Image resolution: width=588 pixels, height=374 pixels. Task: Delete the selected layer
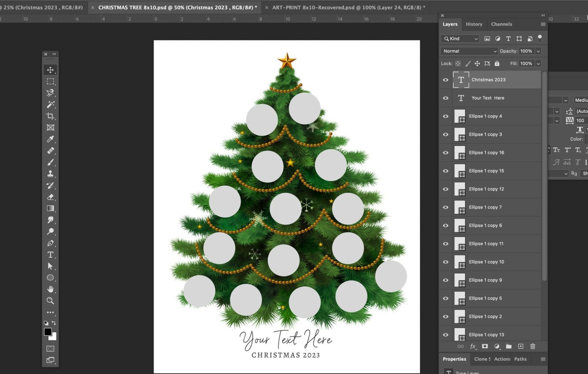532,346
